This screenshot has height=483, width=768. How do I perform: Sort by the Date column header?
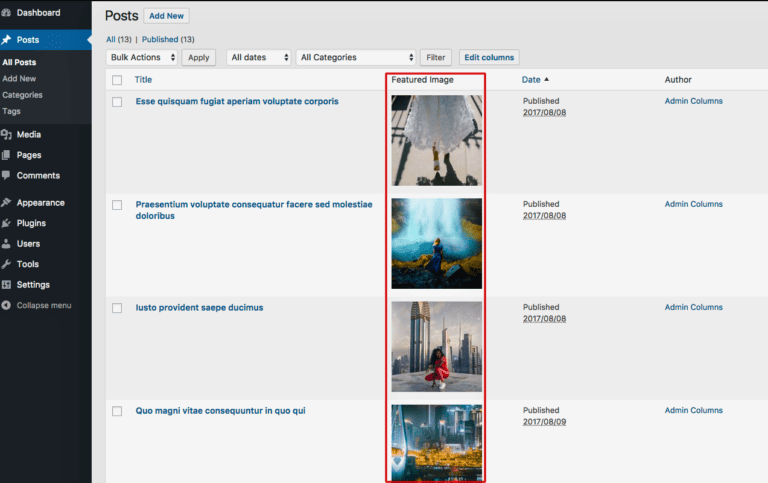531,79
